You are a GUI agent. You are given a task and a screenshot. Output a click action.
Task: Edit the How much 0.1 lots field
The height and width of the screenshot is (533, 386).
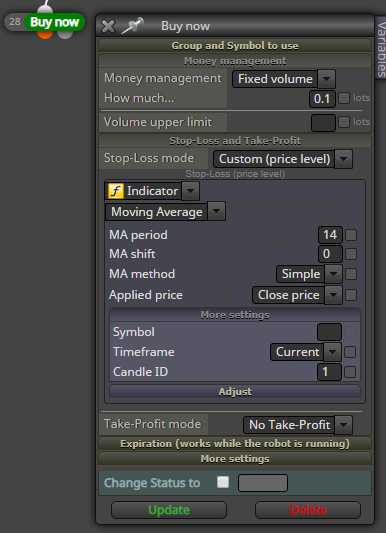pyautogui.click(x=322, y=99)
